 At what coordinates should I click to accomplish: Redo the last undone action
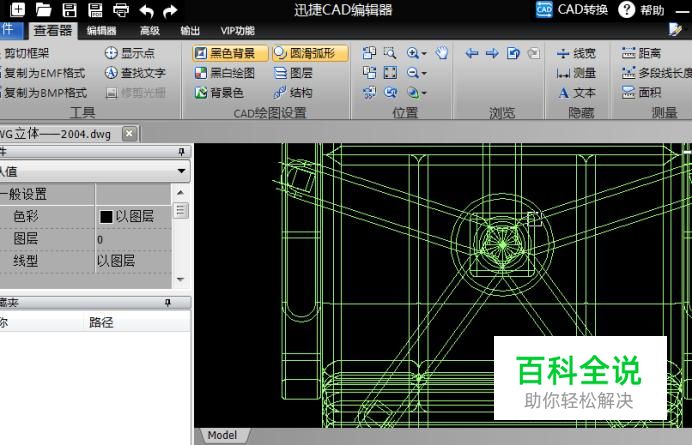[170, 10]
